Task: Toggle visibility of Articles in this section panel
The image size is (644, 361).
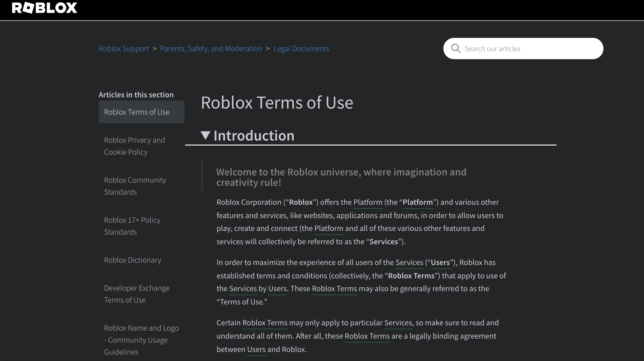Action: pos(136,94)
